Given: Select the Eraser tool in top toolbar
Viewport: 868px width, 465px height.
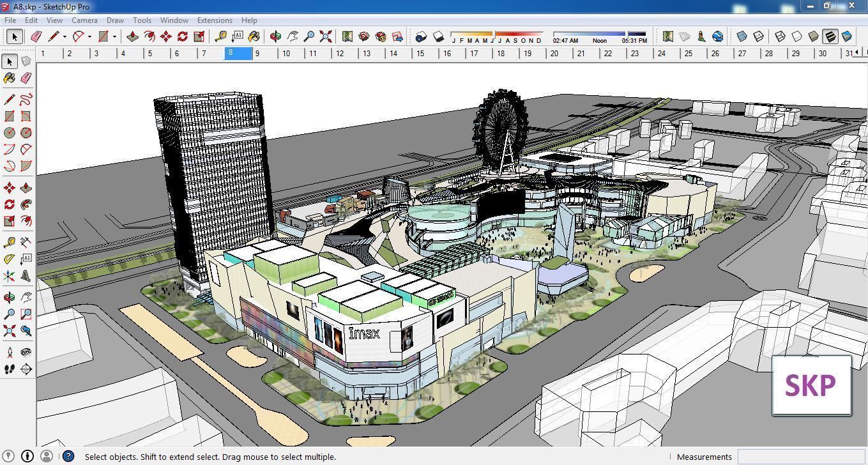Looking at the screenshot, I should [36, 37].
